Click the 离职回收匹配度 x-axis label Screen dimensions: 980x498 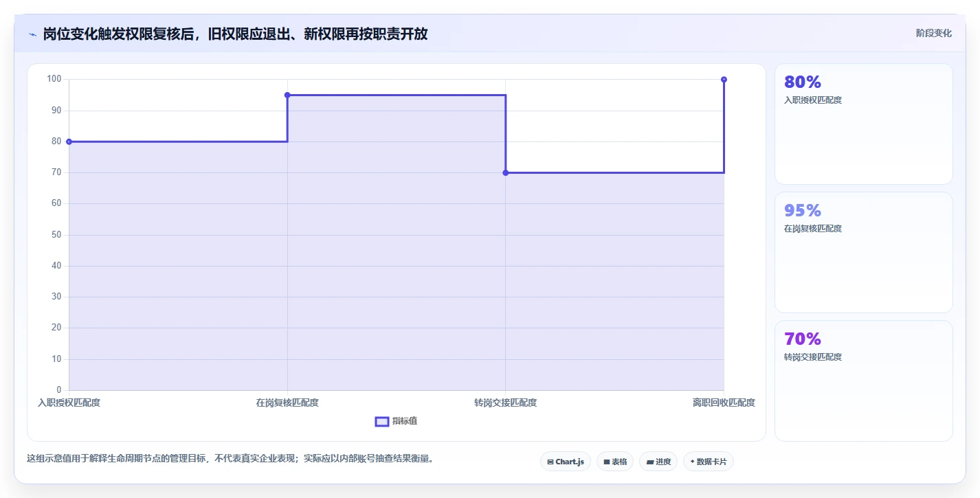point(724,403)
